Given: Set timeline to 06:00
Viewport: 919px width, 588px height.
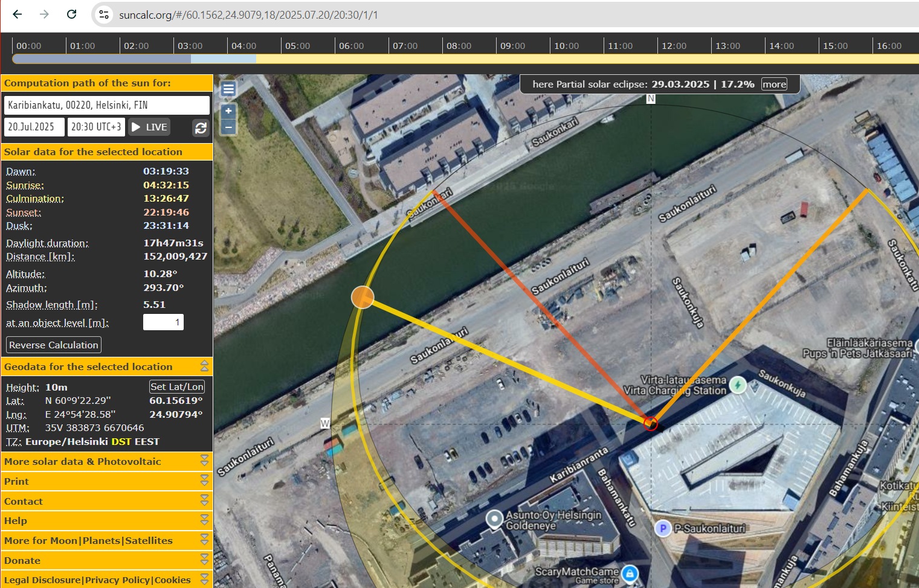Looking at the screenshot, I should [351, 46].
